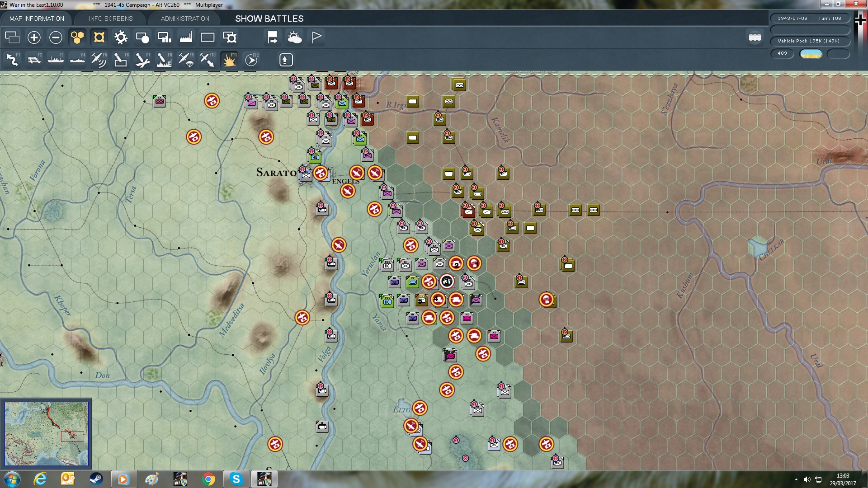Toggle fort levels gear icon
The image size is (868, 488).
coord(121,37)
